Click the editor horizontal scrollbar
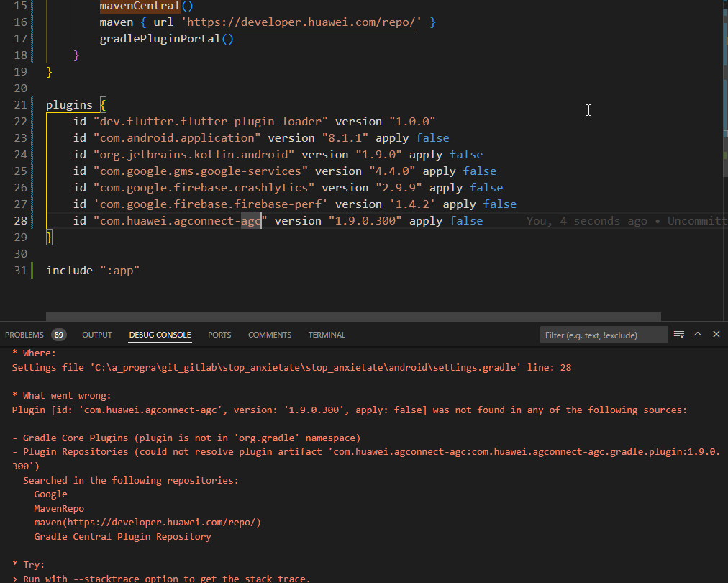The image size is (728, 583). coord(352,316)
